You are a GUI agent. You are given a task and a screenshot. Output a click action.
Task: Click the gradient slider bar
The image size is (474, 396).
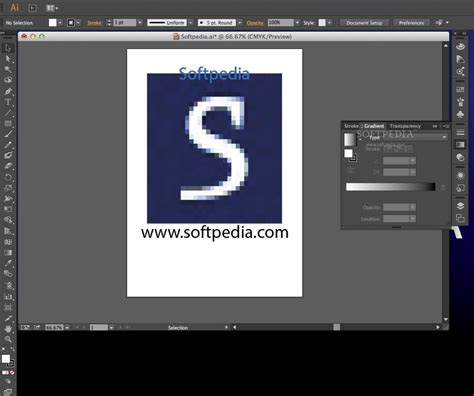pos(390,187)
